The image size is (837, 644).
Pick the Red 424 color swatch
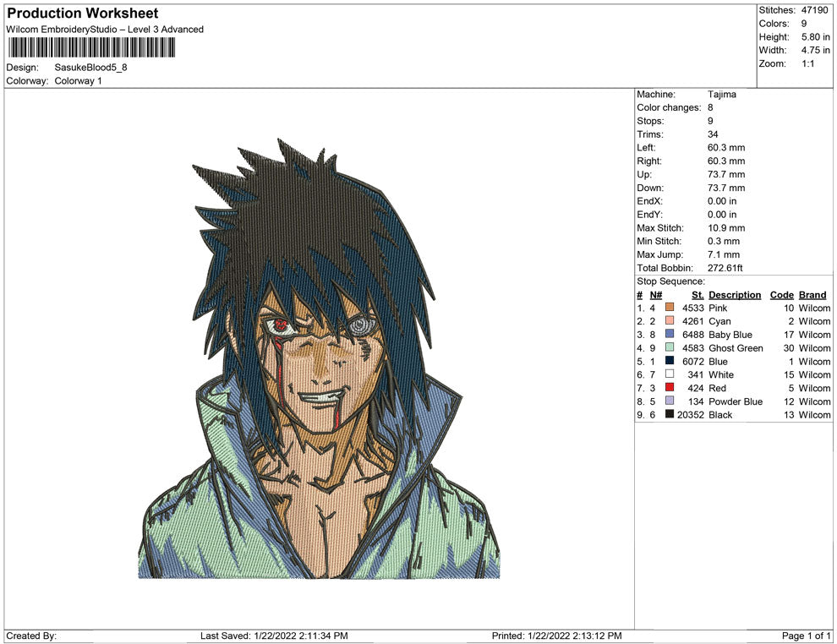[x=670, y=387]
